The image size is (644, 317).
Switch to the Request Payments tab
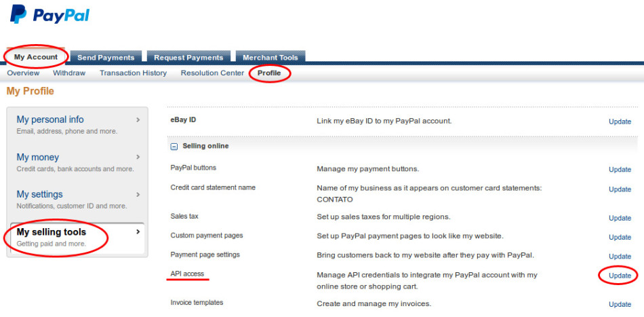[188, 58]
